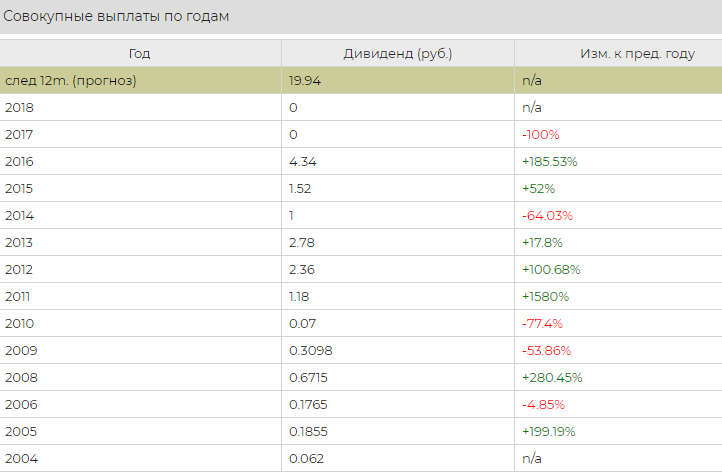The image size is (722, 474).
Task: Click the -64.03% change for 2014
Action: pos(546,215)
